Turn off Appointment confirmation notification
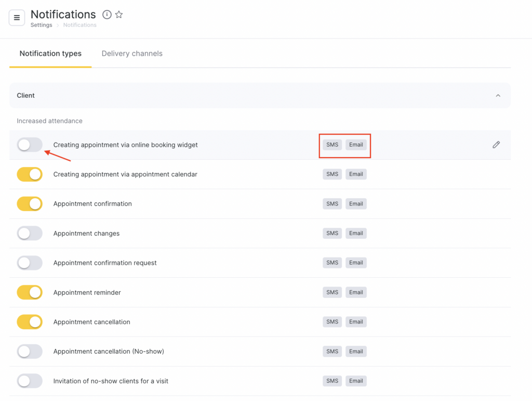The height and width of the screenshot is (401, 532). 30,204
